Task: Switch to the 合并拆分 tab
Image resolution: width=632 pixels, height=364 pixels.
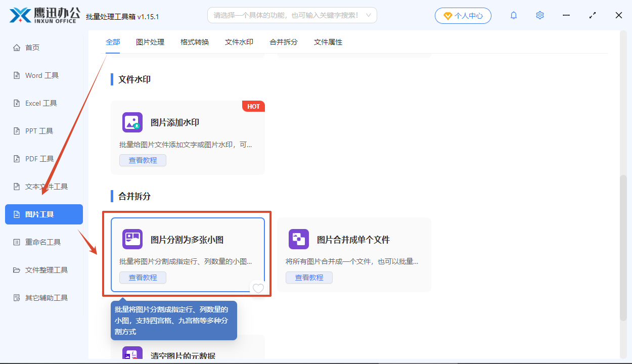Action: [x=284, y=42]
